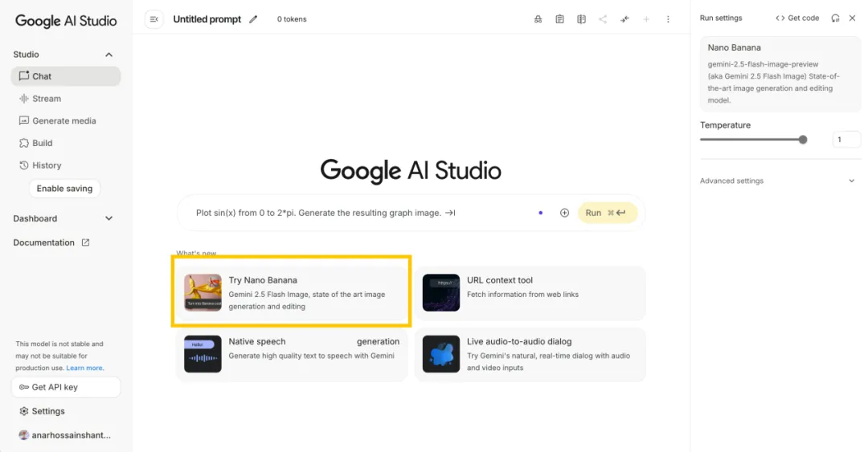The image size is (868, 452).
Task: Collapse the Studio section chevron
Action: tap(109, 55)
